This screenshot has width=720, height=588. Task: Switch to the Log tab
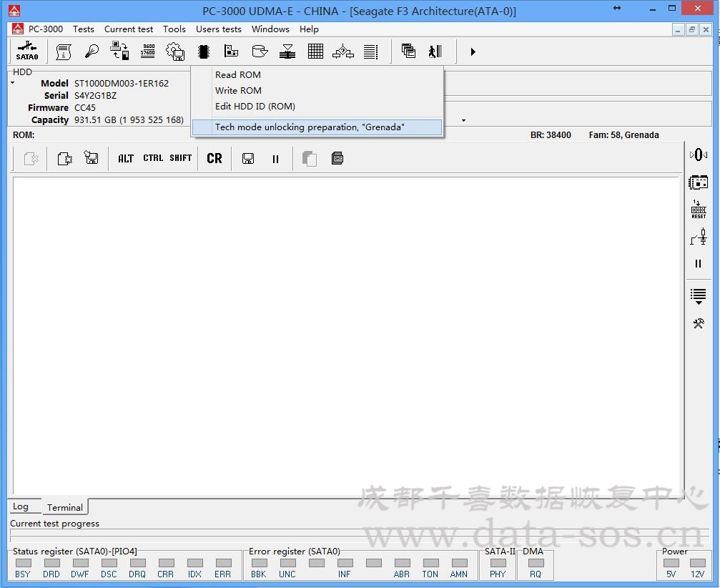coord(21,506)
